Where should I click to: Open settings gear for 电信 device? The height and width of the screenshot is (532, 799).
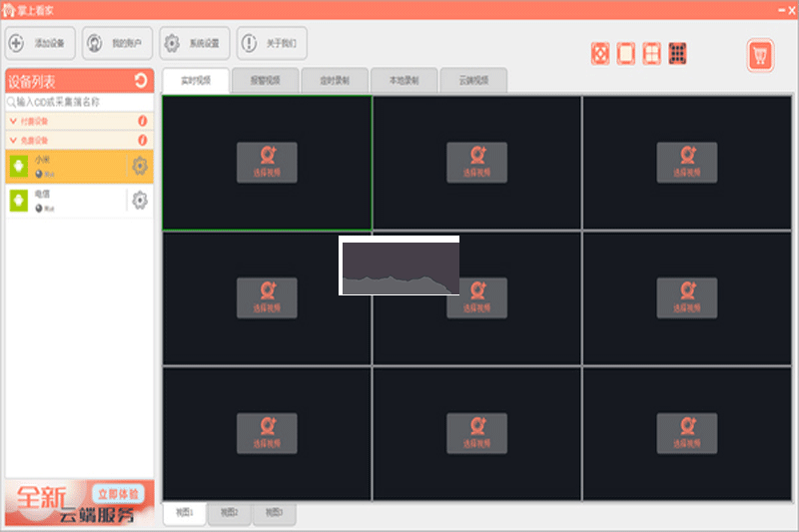pyautogui.click(x=140, y=201)
